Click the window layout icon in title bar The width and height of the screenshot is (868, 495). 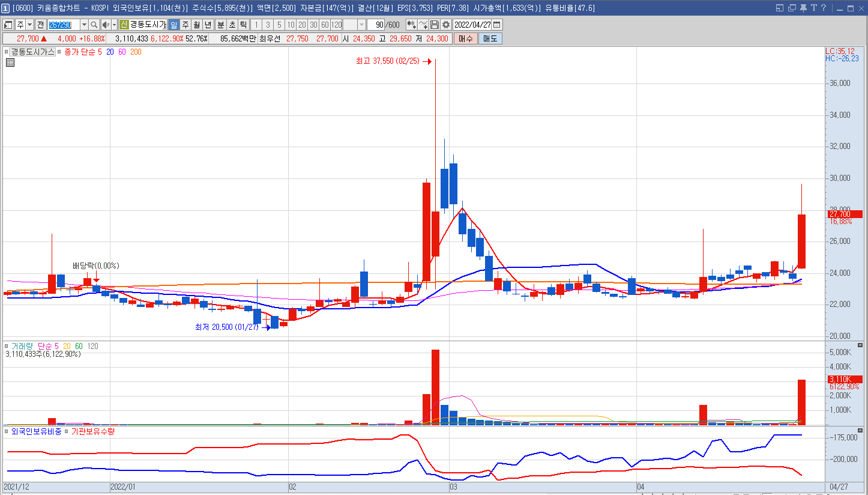click(x=780, y=8)
